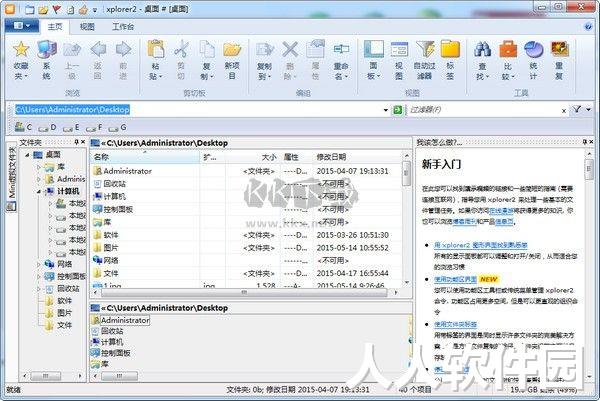Expand the 库 tree node
Screen dimensions: 600x401
pos(39,167)
